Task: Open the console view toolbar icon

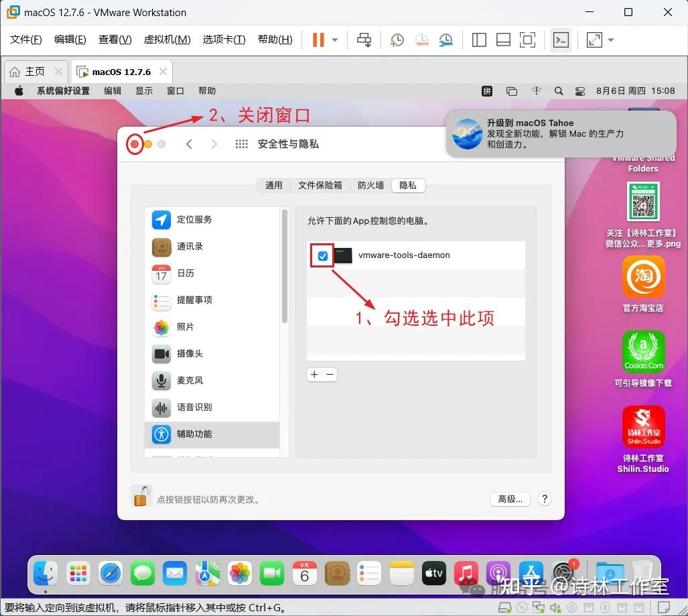Action: (561, 40)
